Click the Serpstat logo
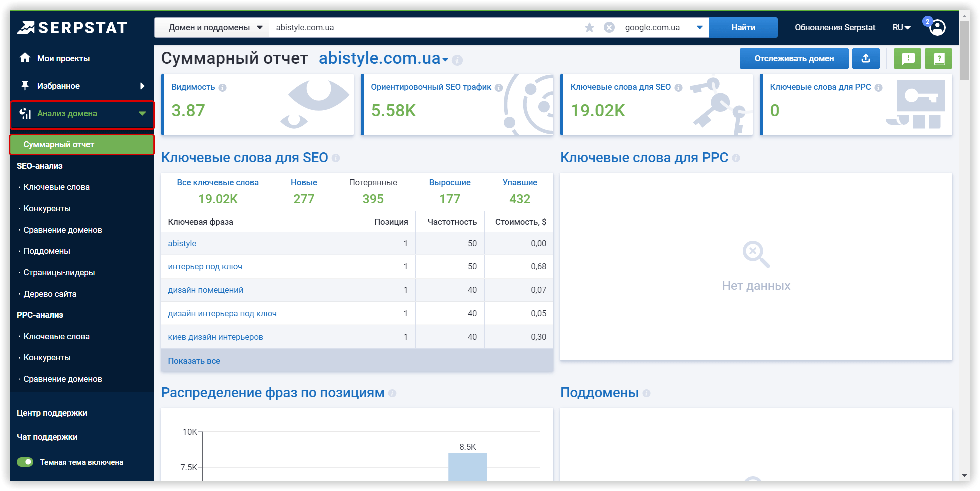 click(x=72, y=28)
